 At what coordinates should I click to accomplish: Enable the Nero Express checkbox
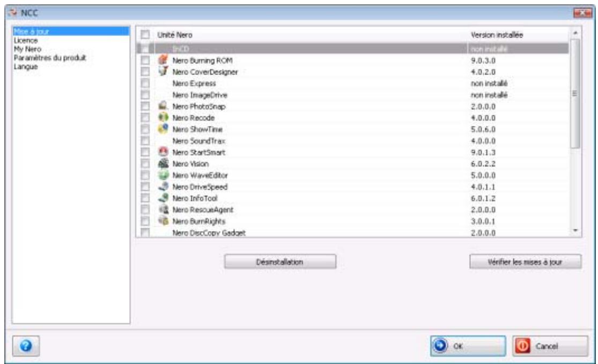[145, 83]
